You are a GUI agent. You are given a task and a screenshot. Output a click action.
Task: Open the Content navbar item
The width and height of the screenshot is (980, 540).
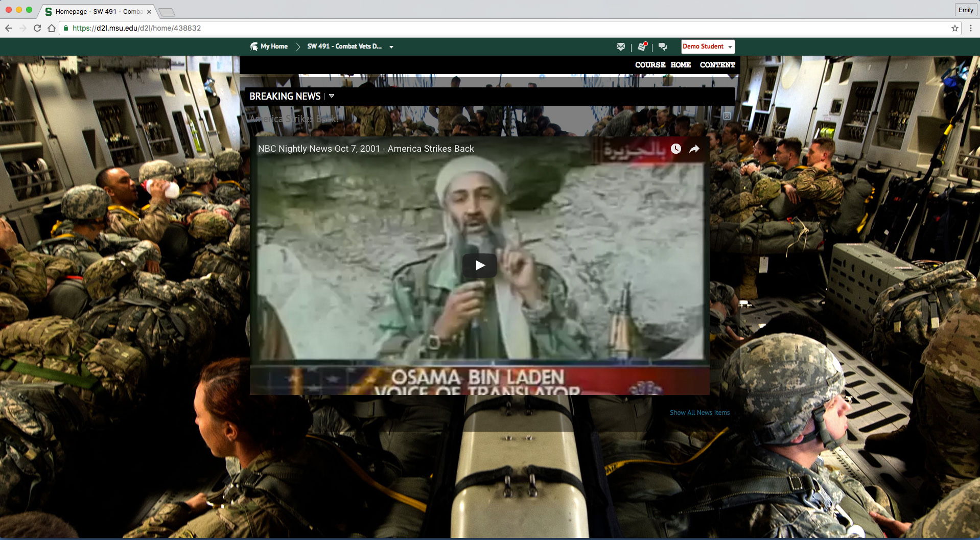(x=717, y=65)
